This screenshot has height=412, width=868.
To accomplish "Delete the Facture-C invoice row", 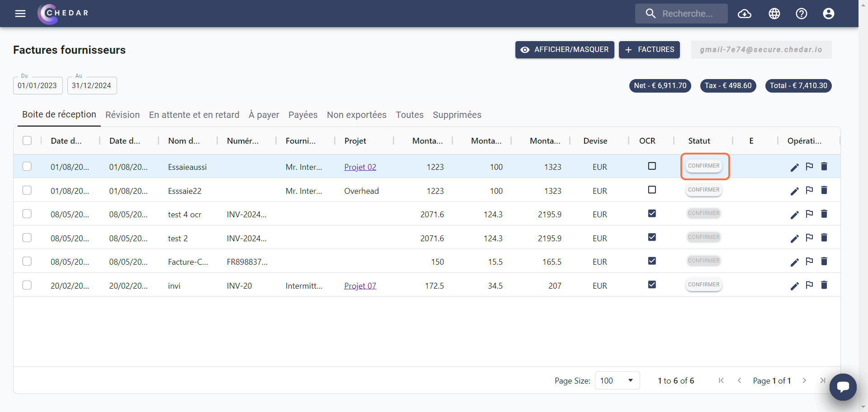I will [824, 261].
